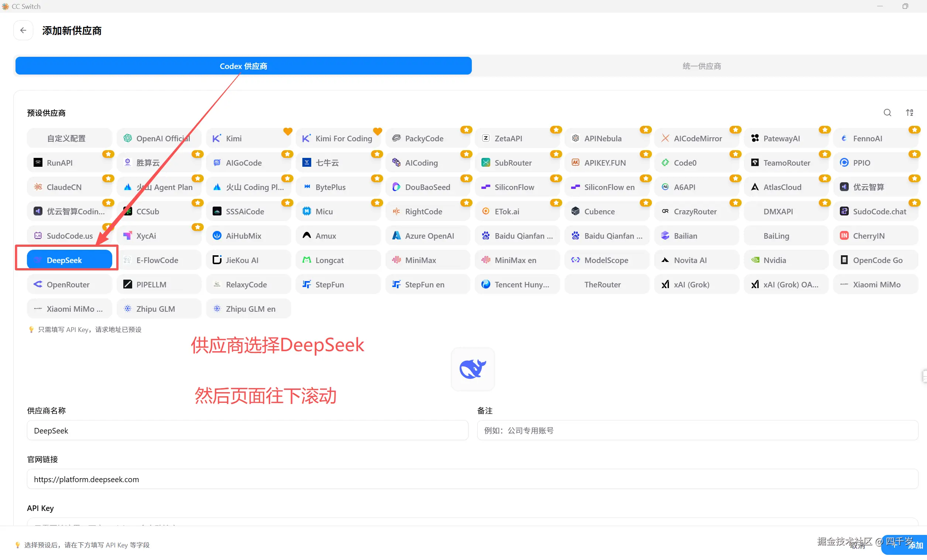Choose AICodeMirror provider
Viewport: 927px width, 560px height.
click(x=696, y=138)
